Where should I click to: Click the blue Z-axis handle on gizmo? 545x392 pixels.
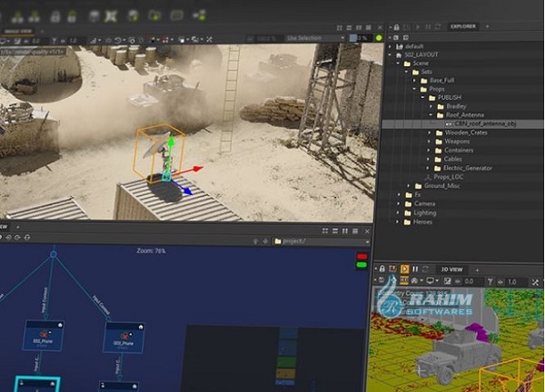pos(187,191)
